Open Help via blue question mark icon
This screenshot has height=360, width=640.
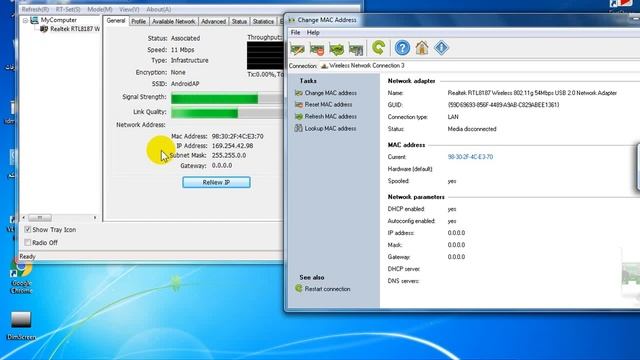pyautogui.click(x=402, y=48)
